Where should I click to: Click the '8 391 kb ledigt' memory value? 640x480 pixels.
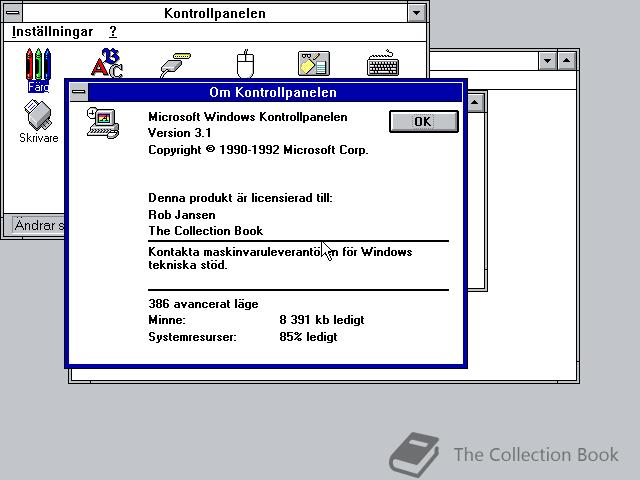pyautogui.click(x=322, y=320)
